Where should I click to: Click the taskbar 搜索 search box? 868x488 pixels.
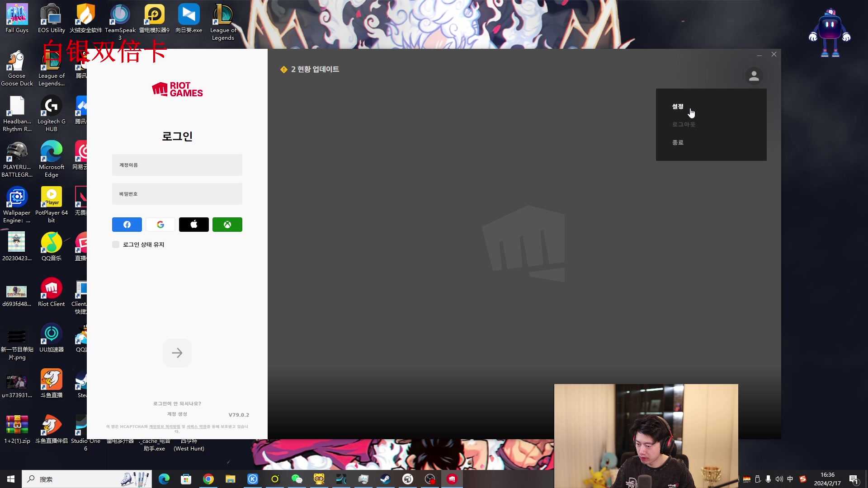(87, 479)
